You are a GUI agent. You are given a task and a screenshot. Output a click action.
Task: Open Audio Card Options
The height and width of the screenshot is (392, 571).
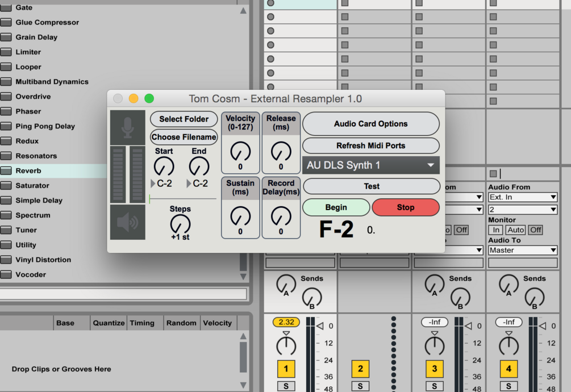pos(370,124)
